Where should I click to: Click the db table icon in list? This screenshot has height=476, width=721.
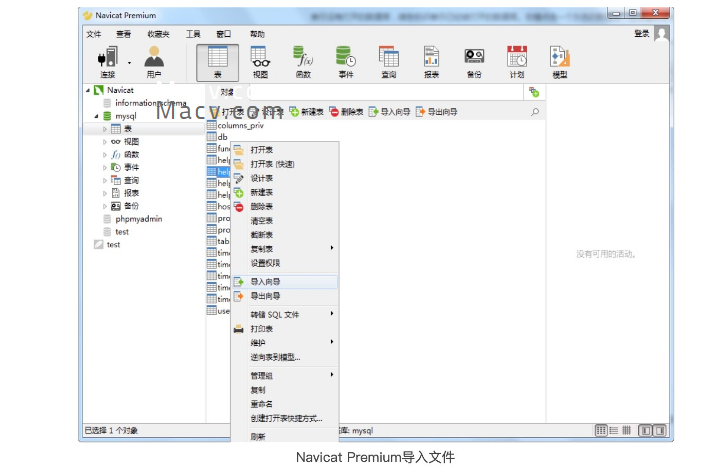point(212,137)
